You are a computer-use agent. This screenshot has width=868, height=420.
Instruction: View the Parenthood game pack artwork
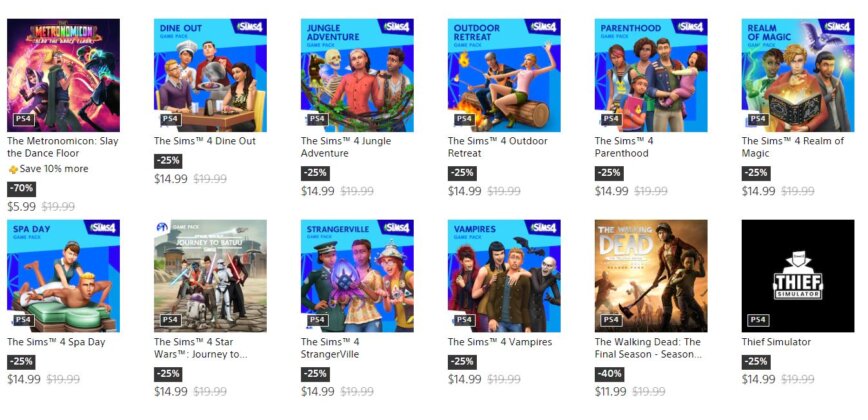point(651,75)
